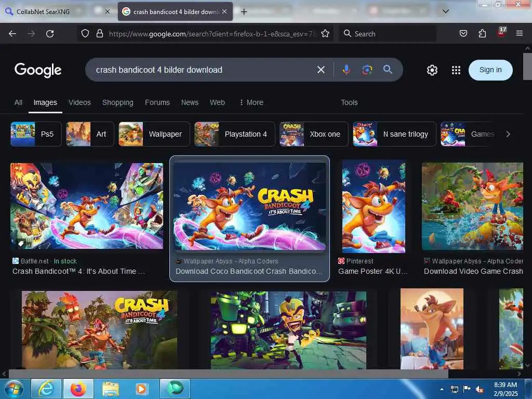Show hidden system tray icons
Image resolution: width=532 pixels, height=399 pixels.
442,389
